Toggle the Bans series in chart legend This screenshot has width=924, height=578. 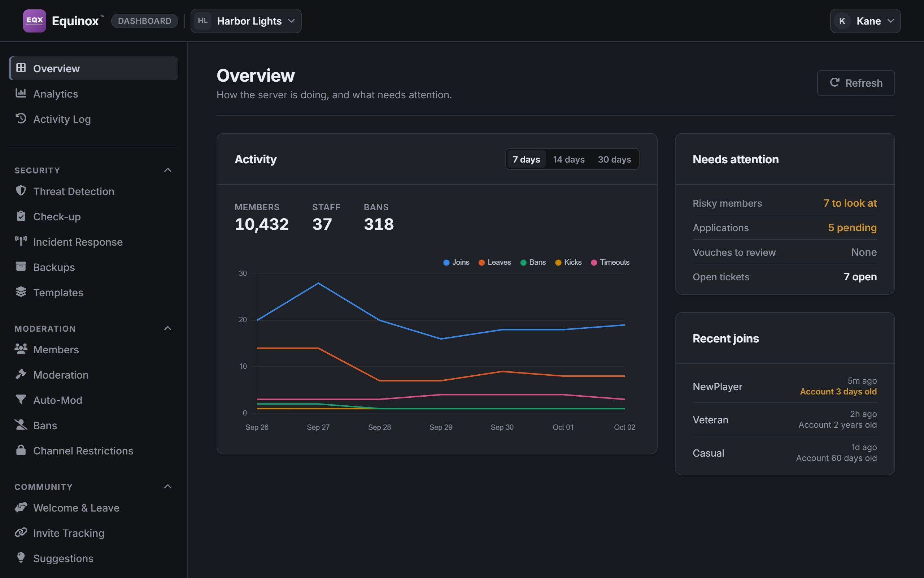click(533, 262)
